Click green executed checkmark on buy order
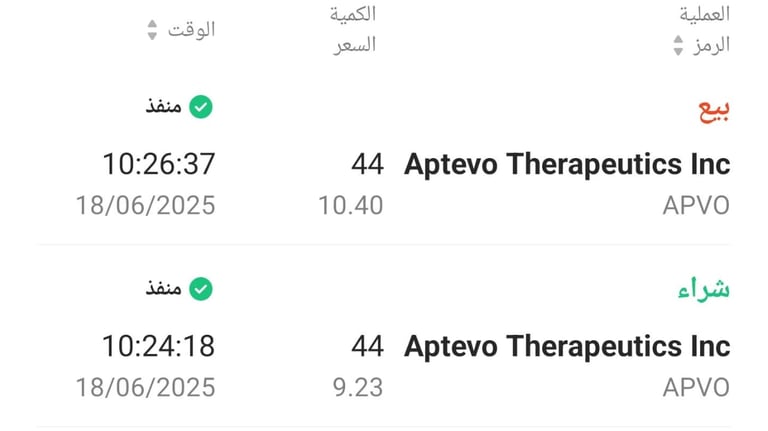The width and height of the screenshot is (768, 431). pyautogui.click(x=201, y=289)
